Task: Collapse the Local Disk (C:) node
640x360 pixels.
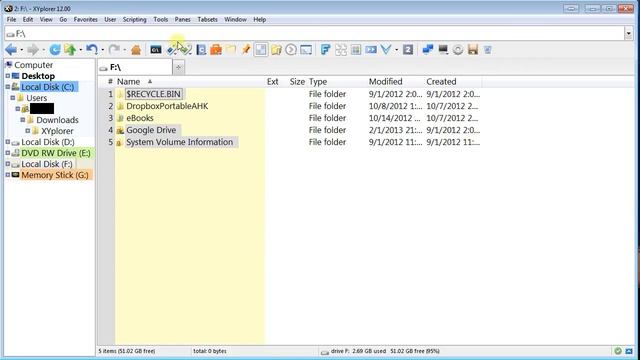Action: [8, 87]
